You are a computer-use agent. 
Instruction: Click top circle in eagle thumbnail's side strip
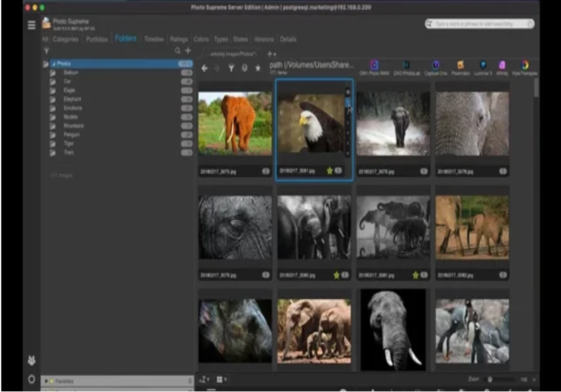click(348, 92)
